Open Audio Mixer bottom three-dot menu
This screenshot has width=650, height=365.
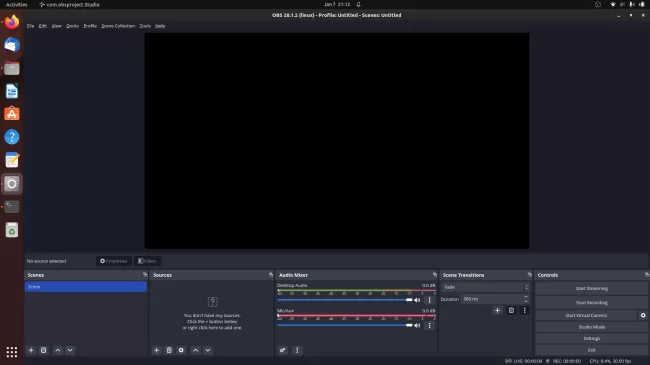click(x=297, y=350)
